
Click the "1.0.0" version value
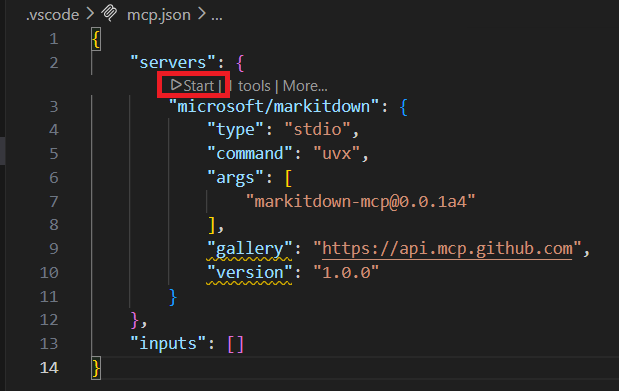pyautogui.click(x=346, y=273)
